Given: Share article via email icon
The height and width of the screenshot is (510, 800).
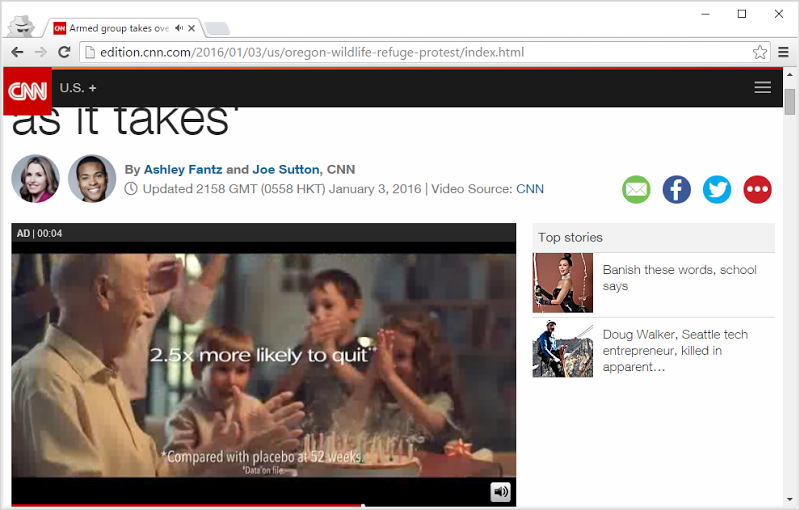Looking at the screenshot, I should (x=636, y=189).
